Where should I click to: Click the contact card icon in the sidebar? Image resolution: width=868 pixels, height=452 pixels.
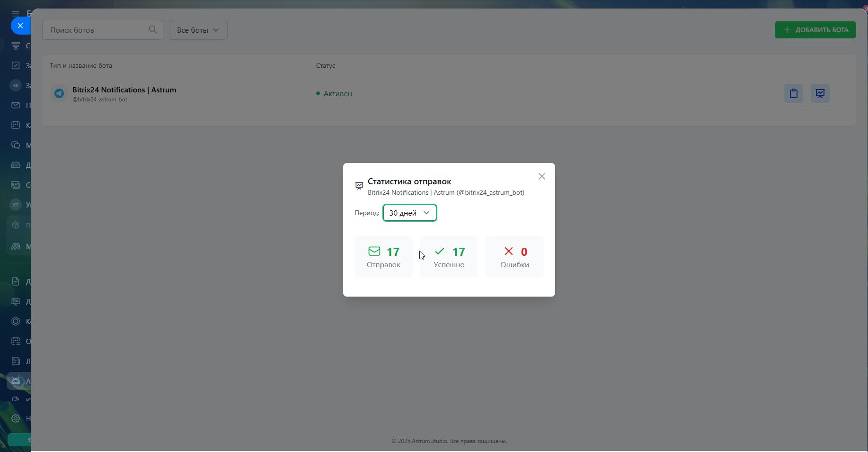coord(16,185)
